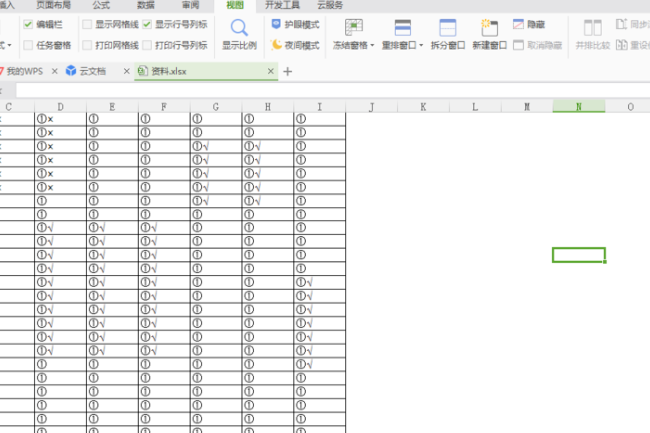The image size is (650, 433).
Task: Enable 护眼模式 eye protection mode
Action: pos(295,24)
